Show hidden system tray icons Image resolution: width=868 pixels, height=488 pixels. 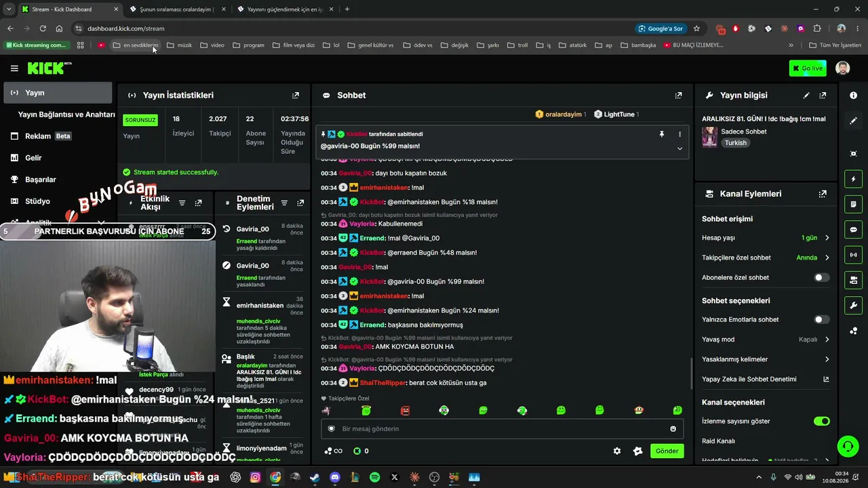(759, 477)
